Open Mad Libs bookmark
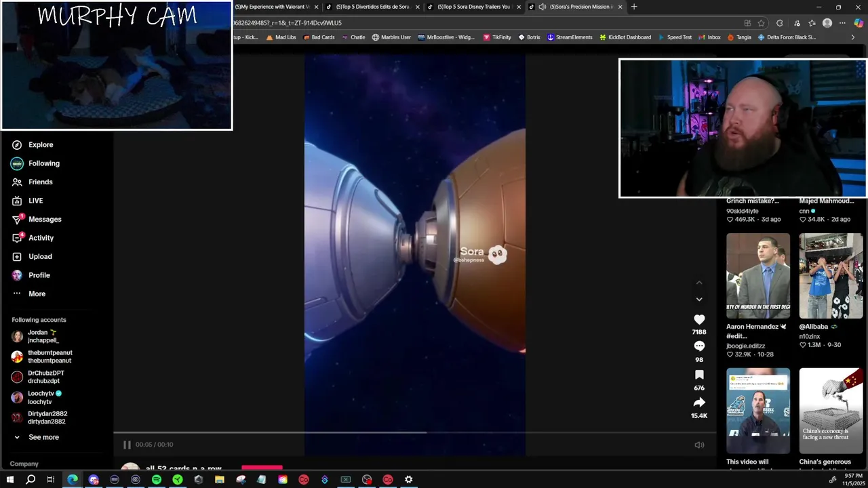The height and width of the screenshot is (488, 868). pyautogui.click(x=281, y=37)
